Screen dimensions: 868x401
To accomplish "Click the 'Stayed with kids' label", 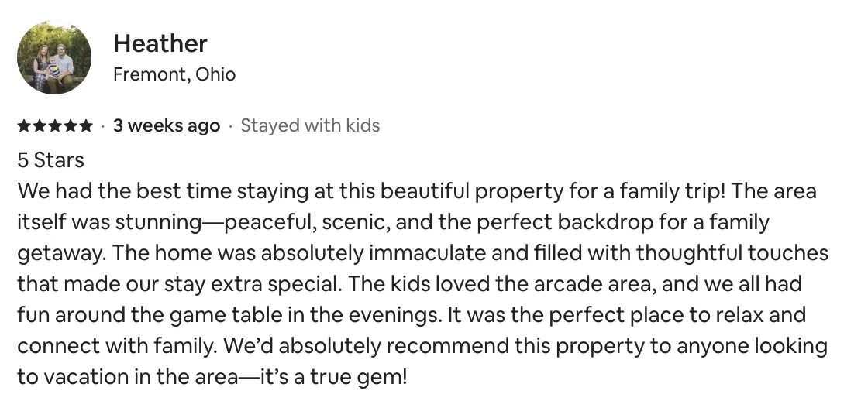I will tap(310, 125).
